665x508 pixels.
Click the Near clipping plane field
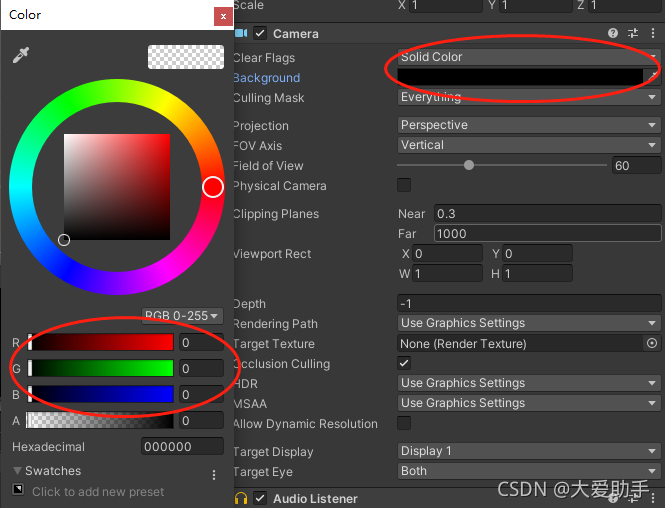point(548,214)
